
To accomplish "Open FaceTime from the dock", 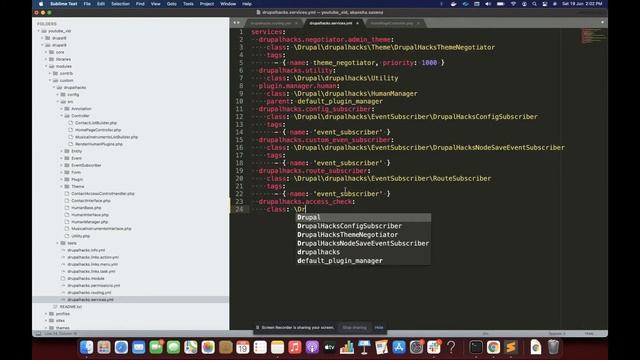I will point(156,347).
